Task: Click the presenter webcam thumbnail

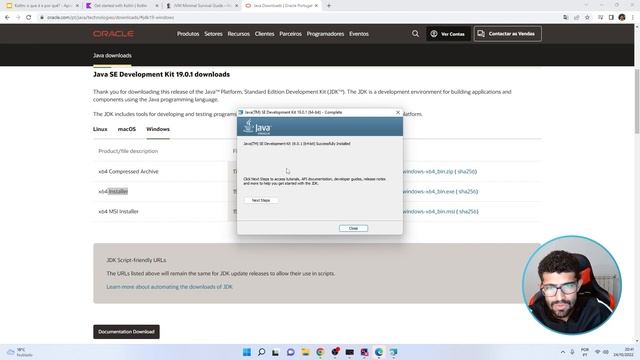Action: (572, 285)
